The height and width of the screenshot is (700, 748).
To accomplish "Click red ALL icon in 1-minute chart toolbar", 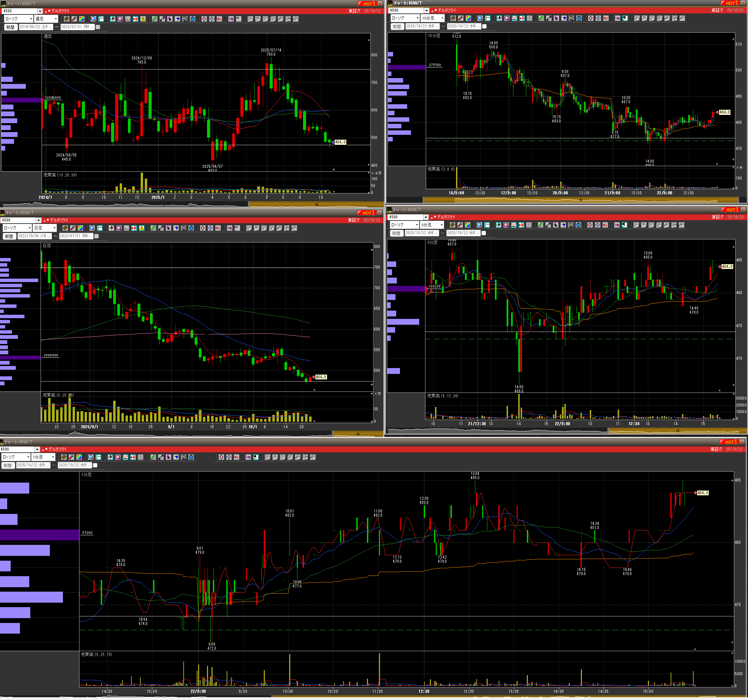I will pyautogui.click(x=236, y=457).
